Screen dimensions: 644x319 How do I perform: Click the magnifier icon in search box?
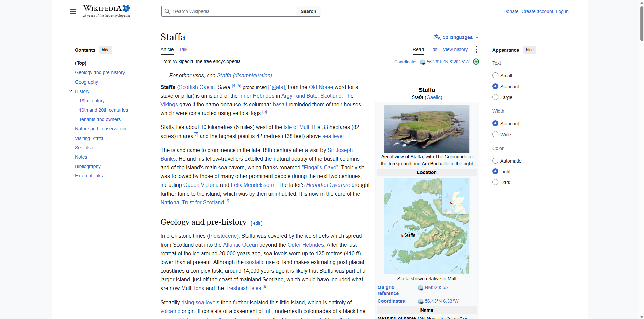pyautogui.click(x=167, y=11)
